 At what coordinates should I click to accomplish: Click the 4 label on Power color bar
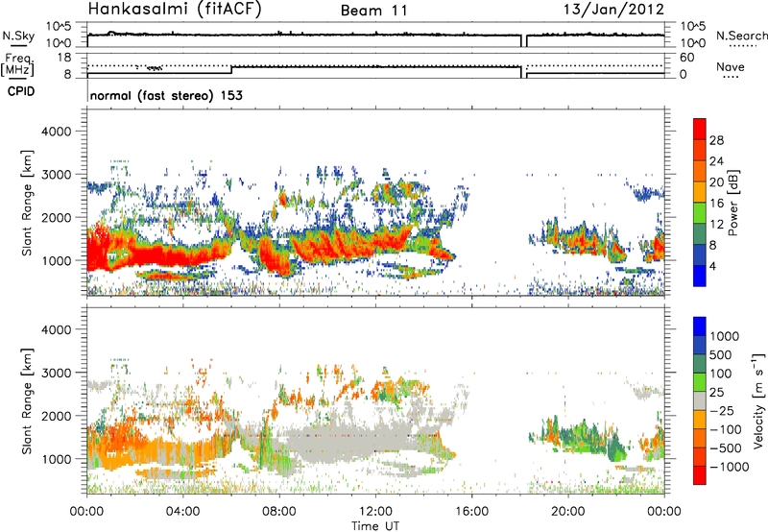[713, 266]
